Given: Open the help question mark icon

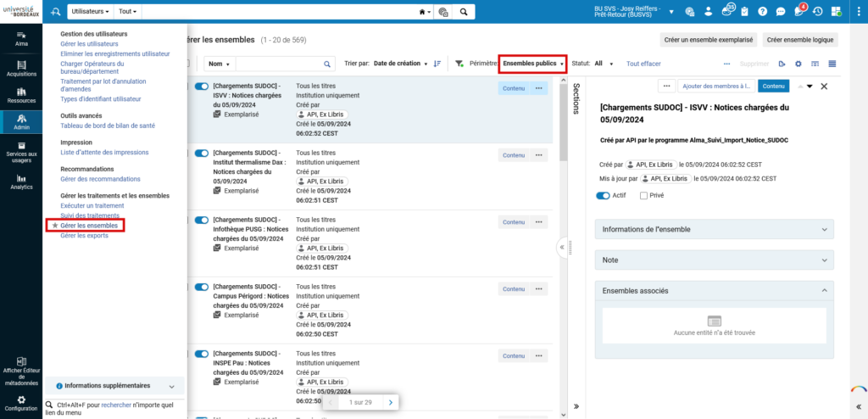Looking at the screenshot, I should pos(762,12).
